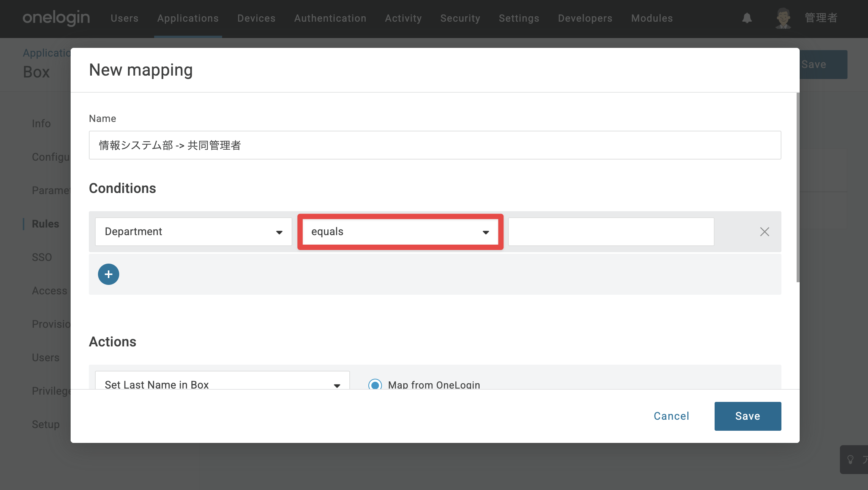The image size is (868, 490).
Task: Save the new mapping in dialog
Action: point(748,416)
